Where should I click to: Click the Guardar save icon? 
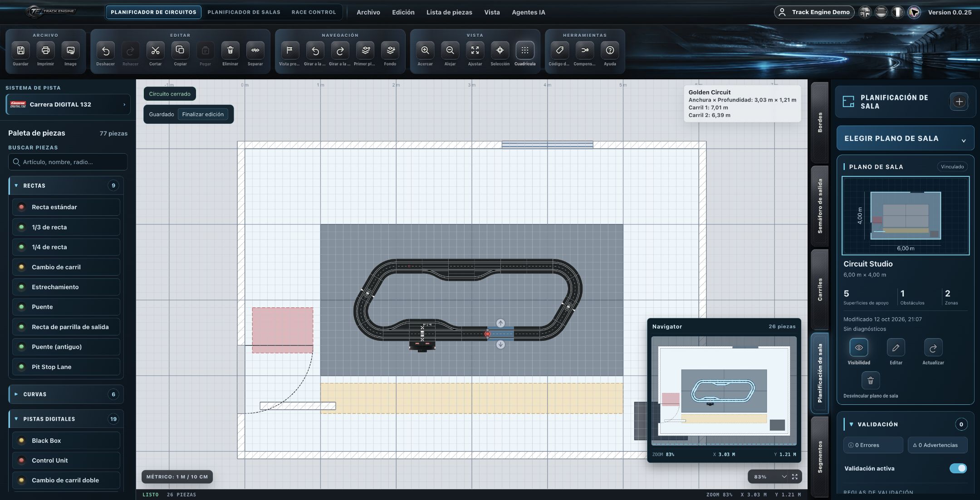point(20,50)
